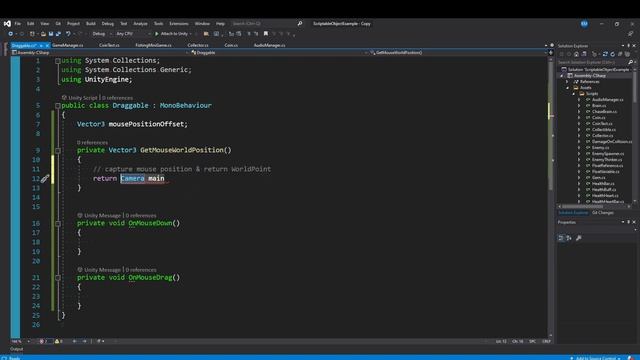Select AudioManager.cs in Solution Explorer
Image resolution: width=640 pixels, height=360 pixels.
click(x=607, y=100)
